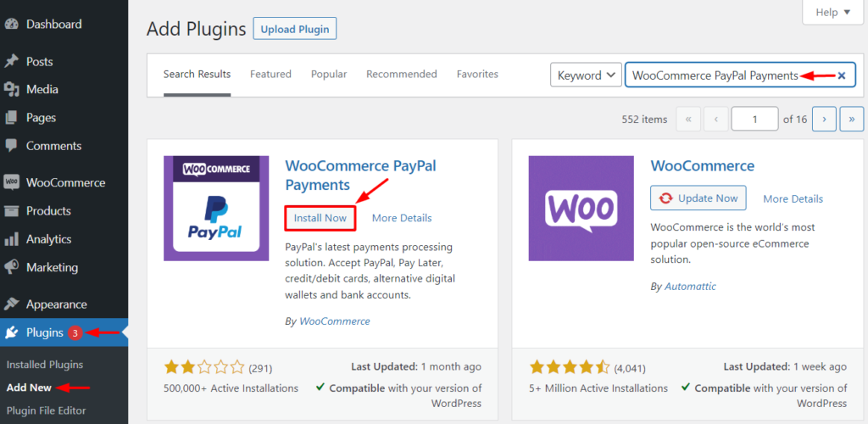
Task: Click the Plugins plug icon
Action: [11, 332]
